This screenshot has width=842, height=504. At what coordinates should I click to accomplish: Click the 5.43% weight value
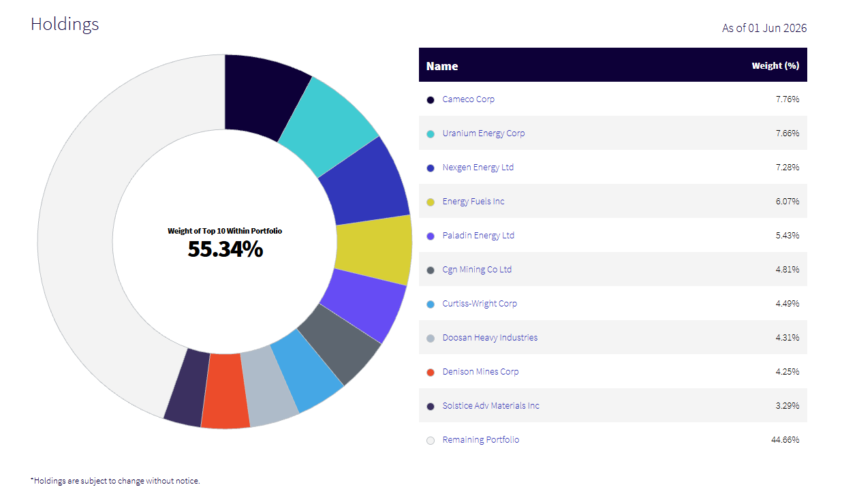(788, 236)
